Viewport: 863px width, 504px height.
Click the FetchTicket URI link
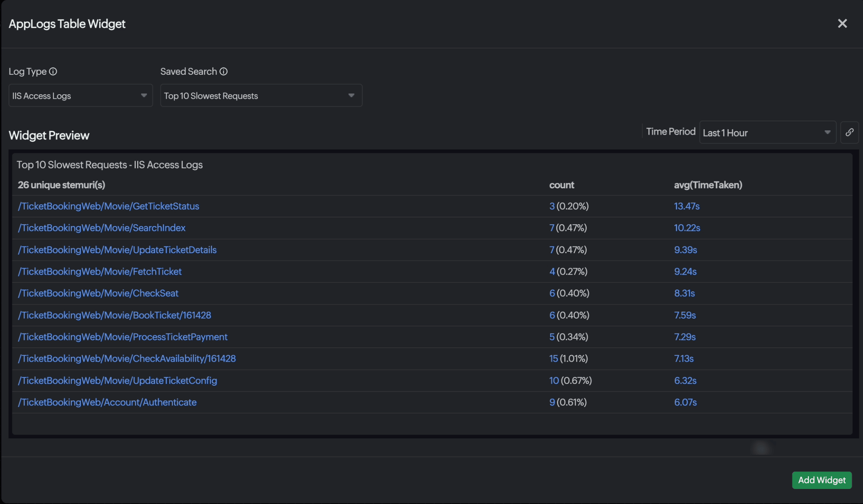coord(100,272)
